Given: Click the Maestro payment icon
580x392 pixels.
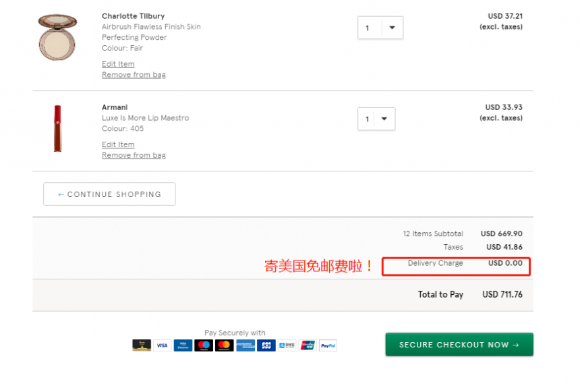Looking at the screenshot, I should 204,345.
